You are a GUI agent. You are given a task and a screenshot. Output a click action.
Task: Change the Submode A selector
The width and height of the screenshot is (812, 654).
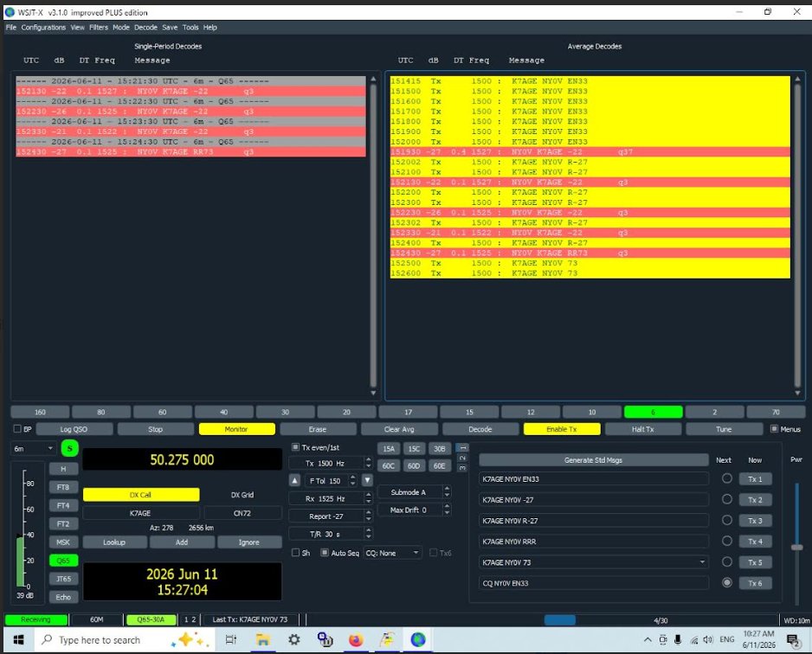pyautogui.click(x=414, y=492)
